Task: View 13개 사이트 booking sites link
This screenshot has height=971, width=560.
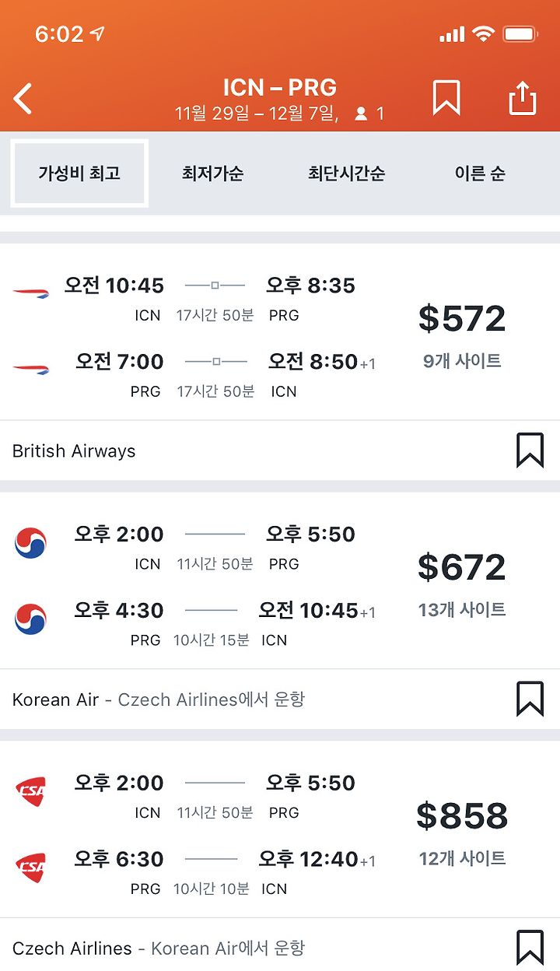Action: [462, 610]
